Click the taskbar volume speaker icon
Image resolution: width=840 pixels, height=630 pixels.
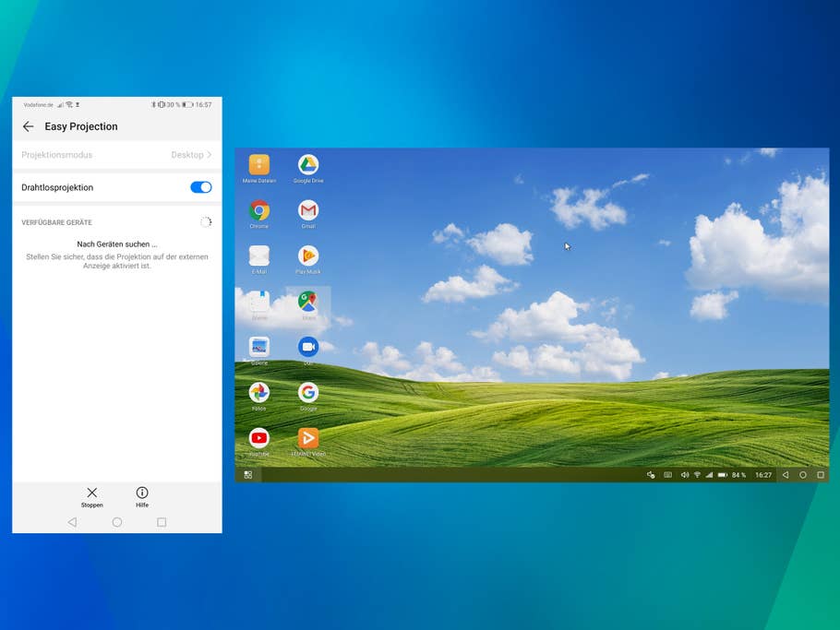click(x=685, y=475)
